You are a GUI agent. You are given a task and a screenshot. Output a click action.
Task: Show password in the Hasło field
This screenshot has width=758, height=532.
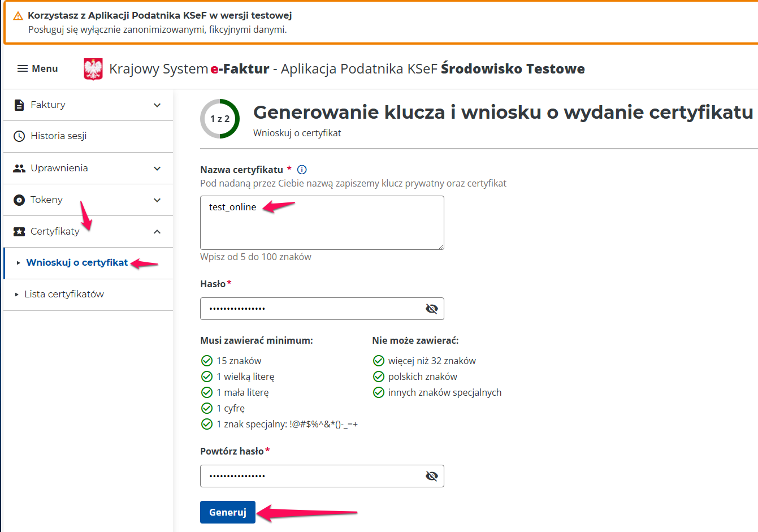[431, 309]
